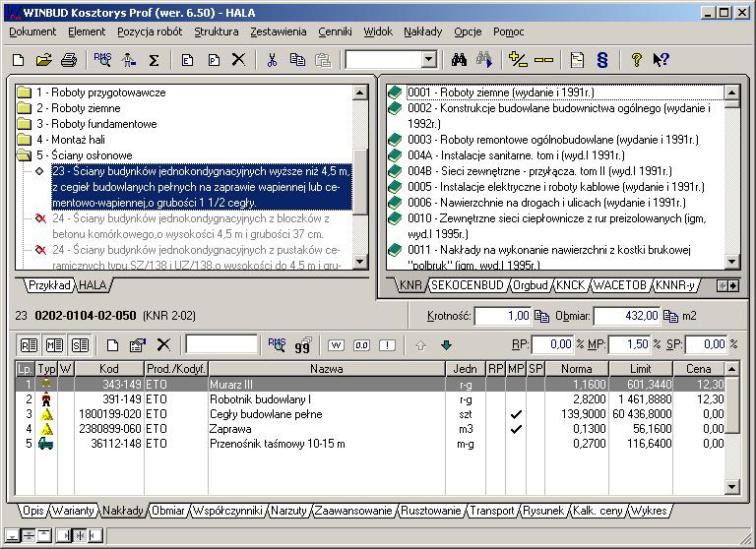Image resolution: width=756 pixels, height=549 pixels.
Task: Select the Robotnik budowlany I row
Action: pos(370,399)
